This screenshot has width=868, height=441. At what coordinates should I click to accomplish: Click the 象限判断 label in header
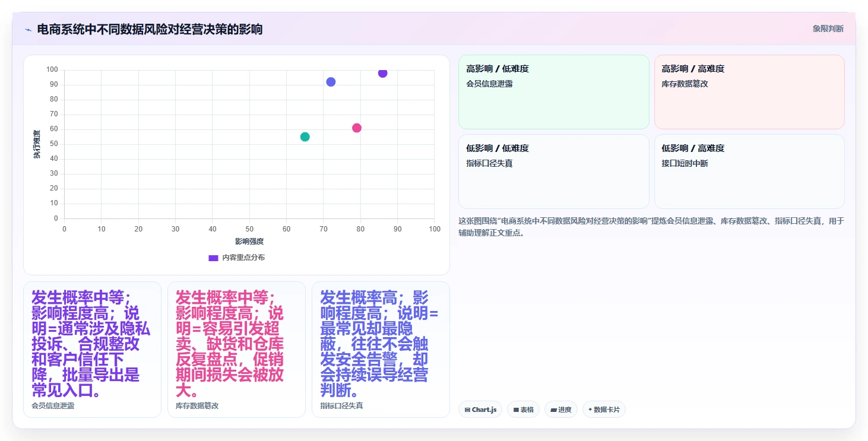point(828,28)
